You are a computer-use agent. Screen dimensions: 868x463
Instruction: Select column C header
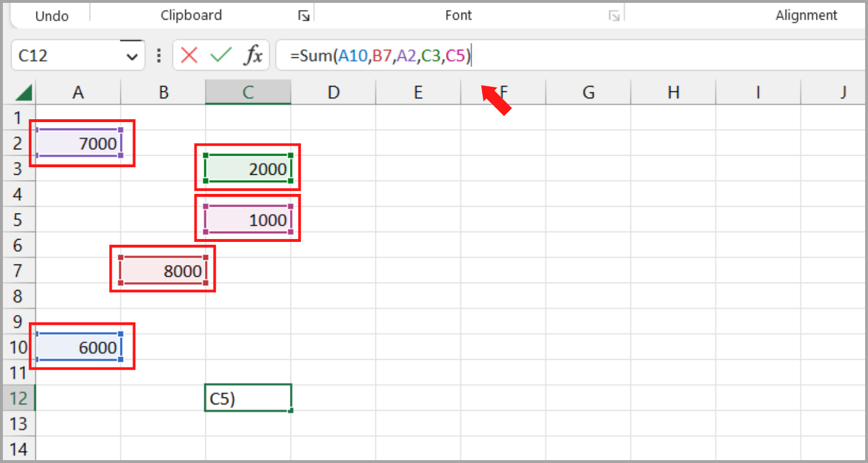(x=248, y=92)
